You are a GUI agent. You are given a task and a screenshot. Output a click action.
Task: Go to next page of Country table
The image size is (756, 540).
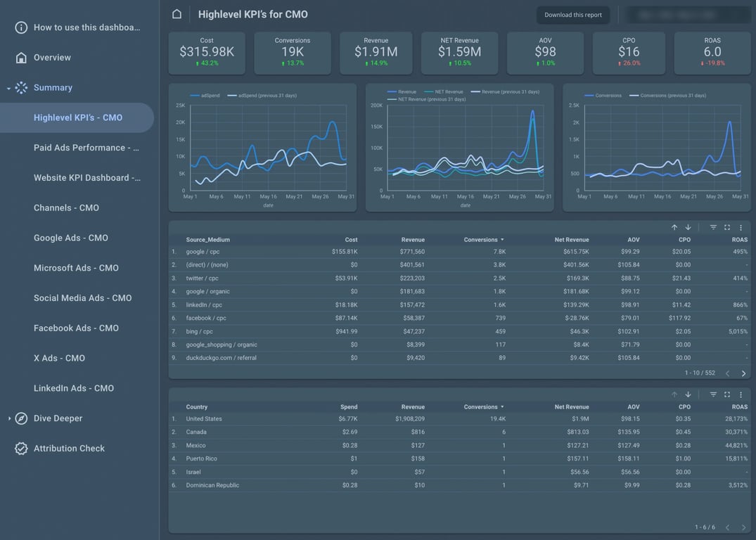[x=743, y=527]
